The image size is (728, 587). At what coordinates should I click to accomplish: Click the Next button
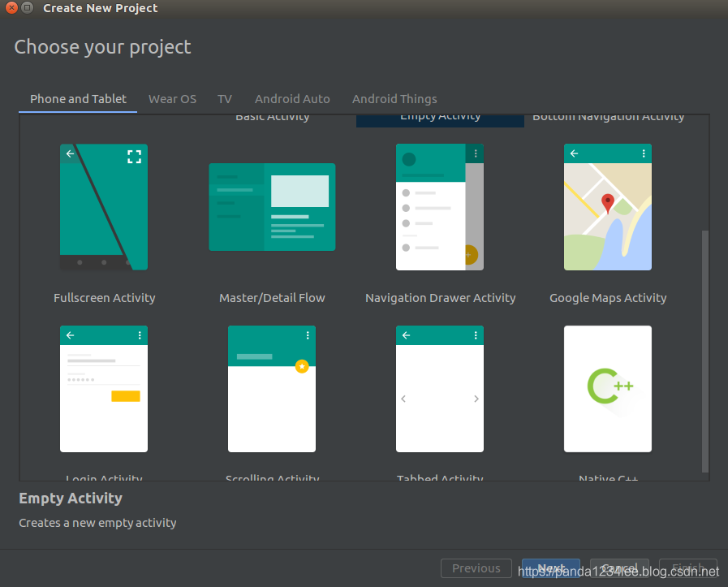(551, 568)
